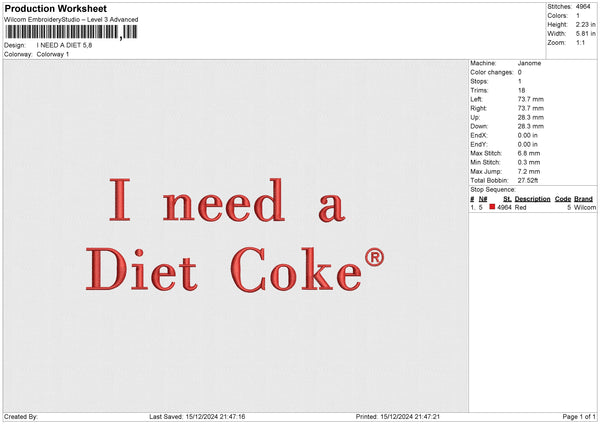The image size is (600, 424).
Task: Click the Color changes value 0
Action: coord(520,72)
